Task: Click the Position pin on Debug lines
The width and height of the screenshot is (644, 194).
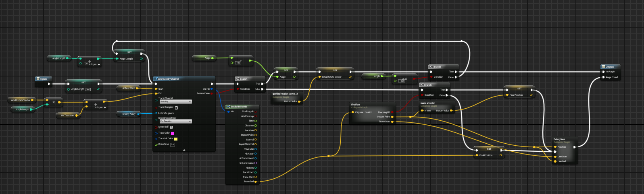Action: (555, 147)
